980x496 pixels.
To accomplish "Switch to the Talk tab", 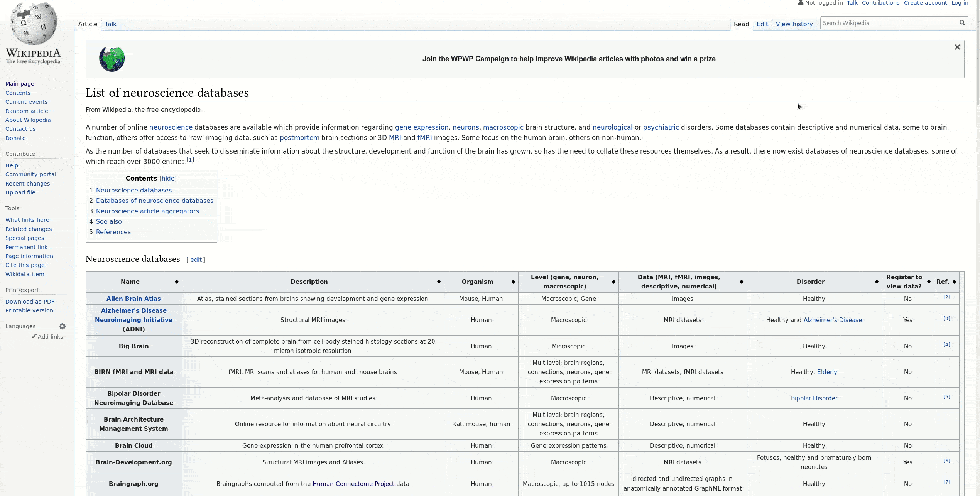I will 110,24.
